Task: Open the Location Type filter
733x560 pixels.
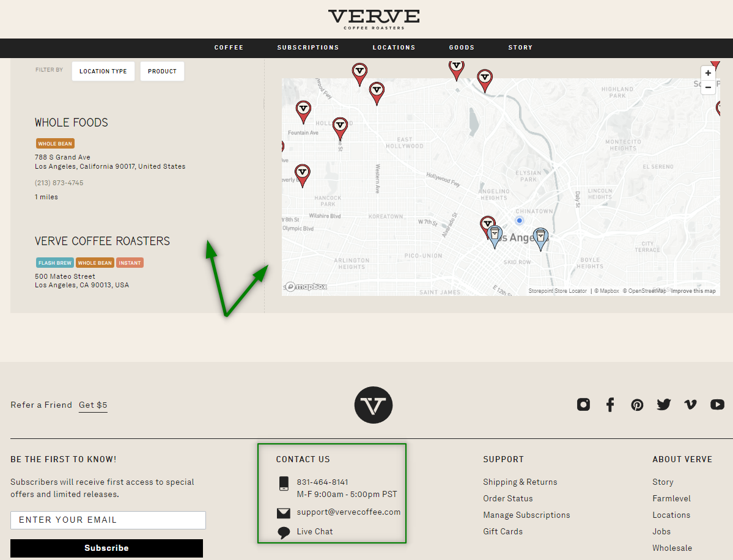Action: (x=103, y=71)
